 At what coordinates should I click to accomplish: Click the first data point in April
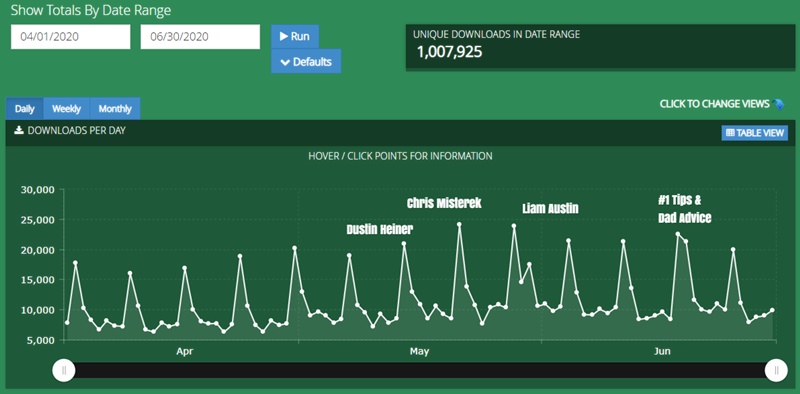click(x=67, y=323)
